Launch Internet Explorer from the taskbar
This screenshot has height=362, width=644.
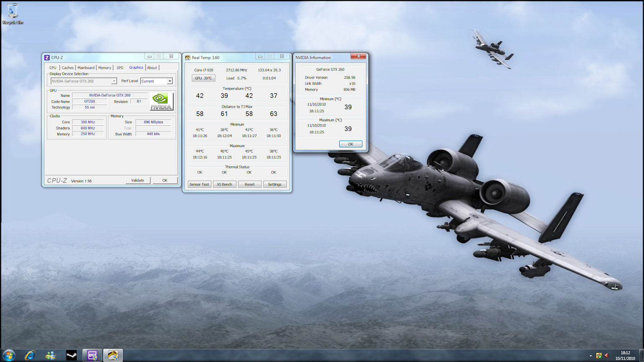[30, 356]
